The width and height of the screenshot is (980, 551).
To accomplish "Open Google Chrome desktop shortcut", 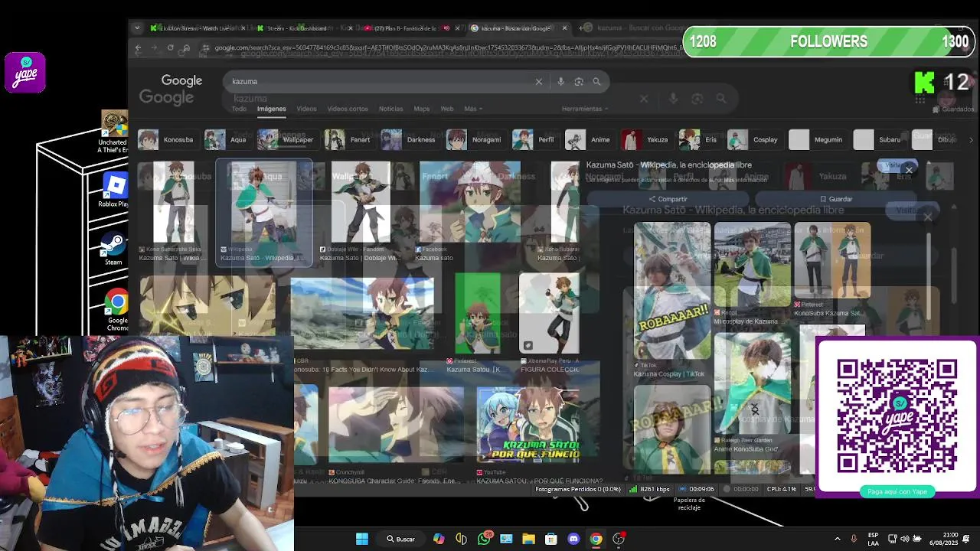I will click(116, 311).
